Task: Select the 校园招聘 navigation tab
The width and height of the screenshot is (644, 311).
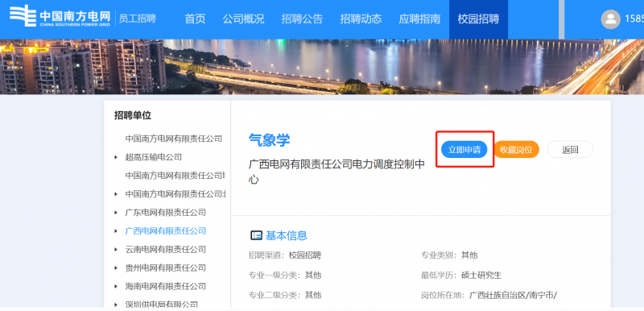Action: click(x=478, y=19)
